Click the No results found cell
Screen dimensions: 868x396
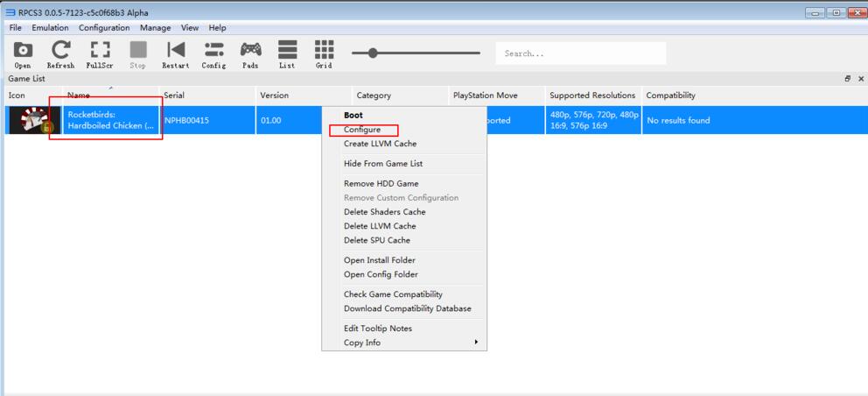click(754, 120)
